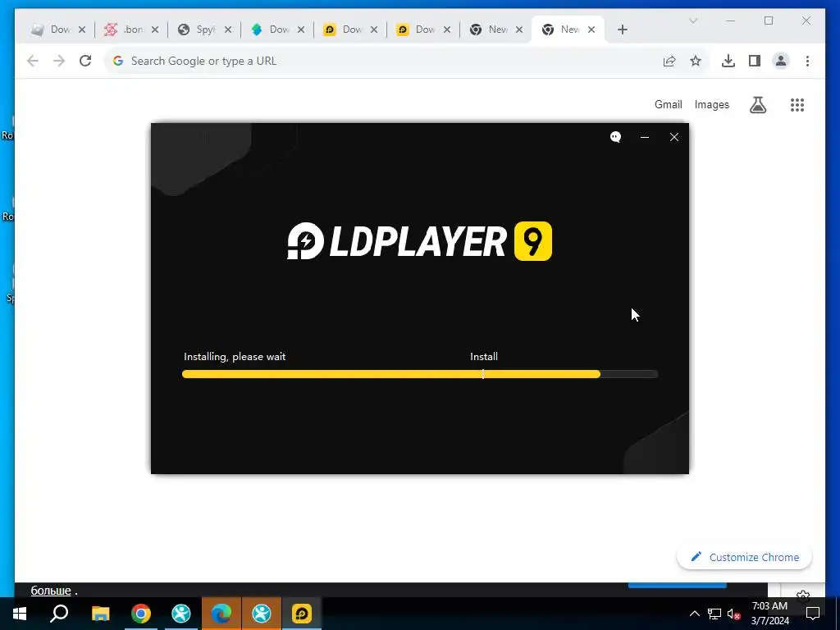Open the taskbar clock showing 7:03 AM

coord(769,614)
